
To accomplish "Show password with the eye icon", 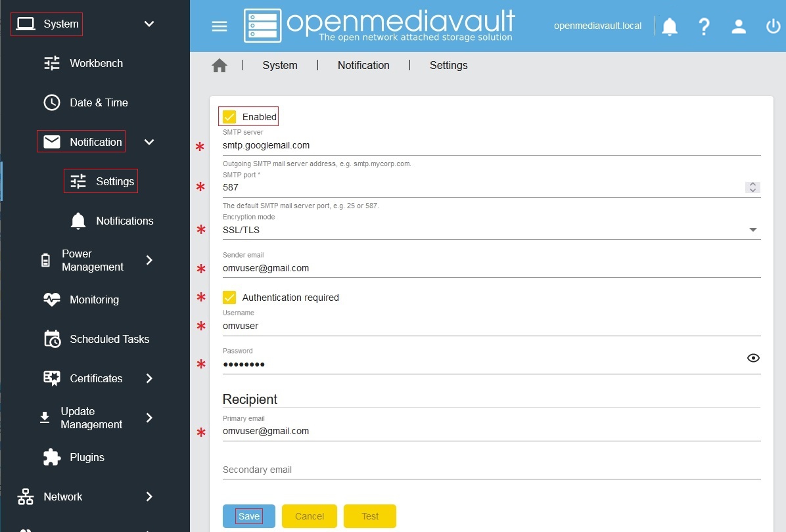I will click(x=753, y=358).
